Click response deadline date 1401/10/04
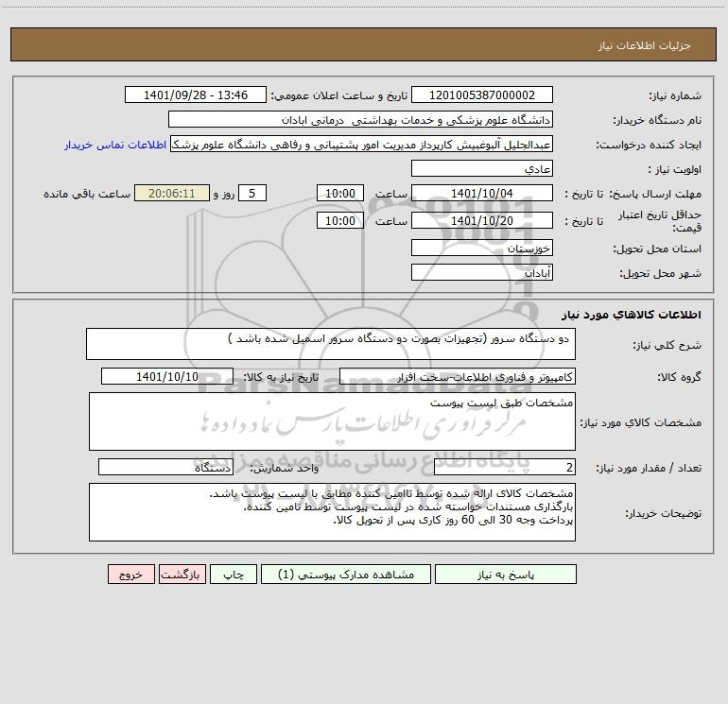 pyautogui.click(x=482, y=194)
